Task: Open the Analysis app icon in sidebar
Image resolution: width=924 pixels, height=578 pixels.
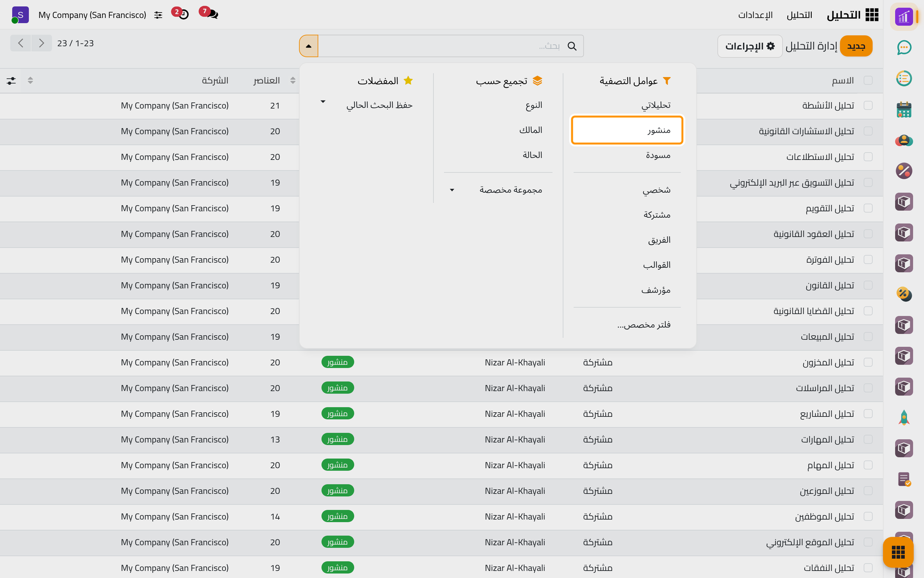Action: pyautogui.click(x=904, y=17)
